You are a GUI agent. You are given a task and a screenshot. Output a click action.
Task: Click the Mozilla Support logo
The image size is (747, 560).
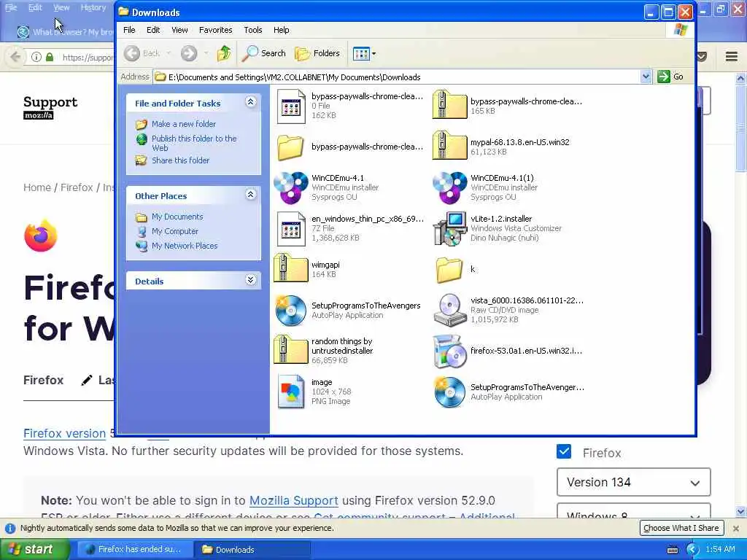click(x=50, y=107)
